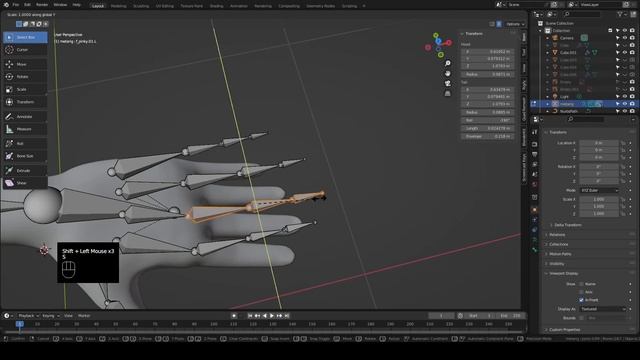Click the current frame number field
Screen dimensions: 640x360
pyautogui.click(x=441, y=316)
